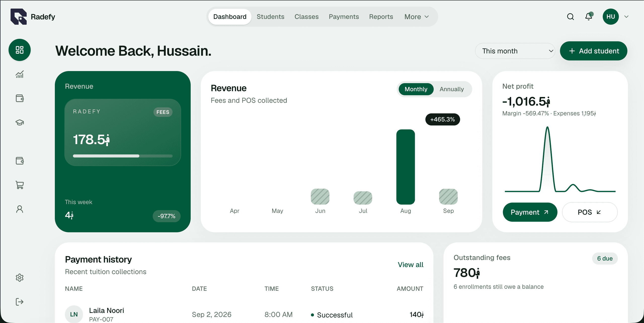644x323 pixels.
Task: Click the Margin and Expenses line
Action: 549,113
